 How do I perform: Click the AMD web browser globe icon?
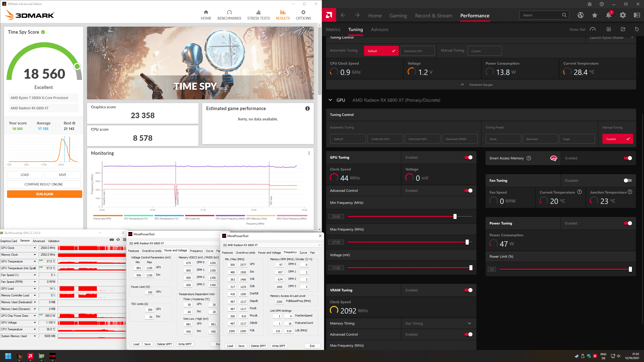[581, 15]
